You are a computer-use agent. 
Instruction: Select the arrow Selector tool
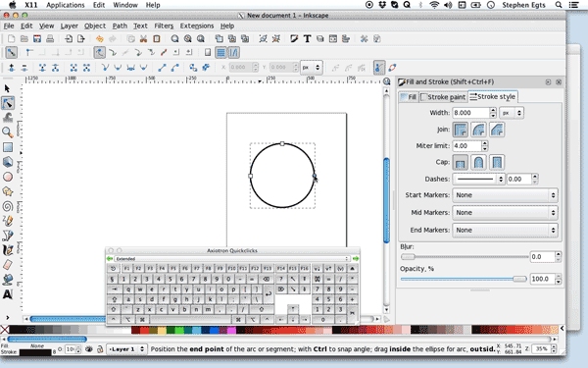[7, 88]
